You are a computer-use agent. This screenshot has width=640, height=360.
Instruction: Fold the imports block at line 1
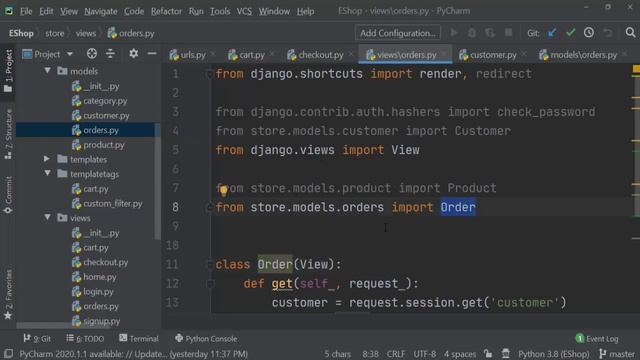[210, 74]
